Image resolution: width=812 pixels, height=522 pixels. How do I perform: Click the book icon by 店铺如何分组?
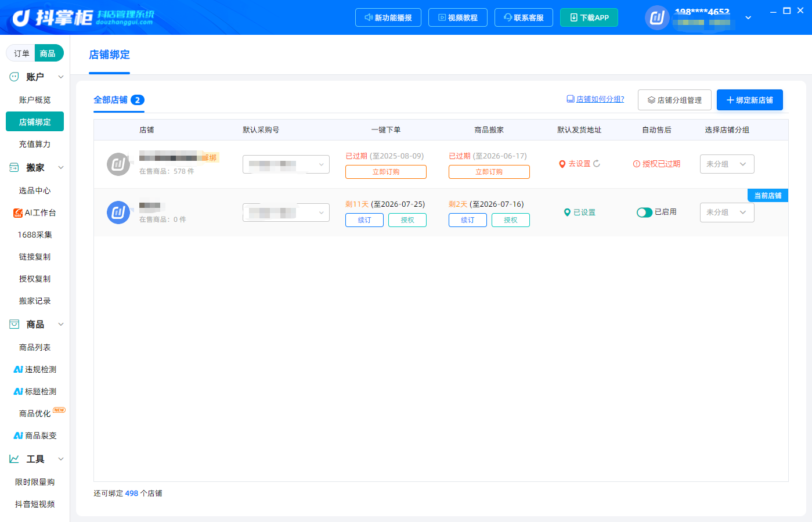click(571, 99)
